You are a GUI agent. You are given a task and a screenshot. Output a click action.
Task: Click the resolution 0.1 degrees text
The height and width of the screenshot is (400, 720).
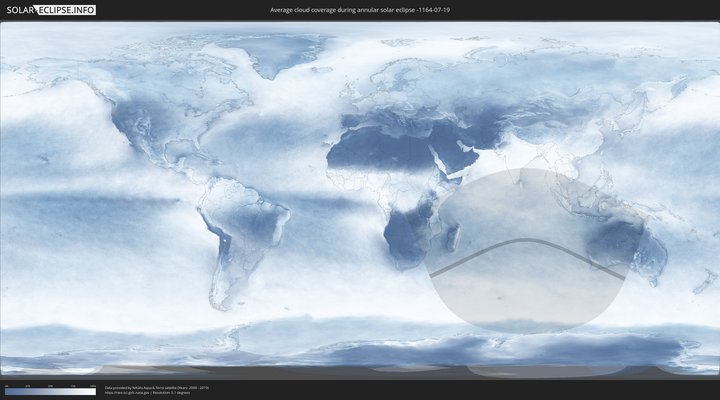click(174, 392)
